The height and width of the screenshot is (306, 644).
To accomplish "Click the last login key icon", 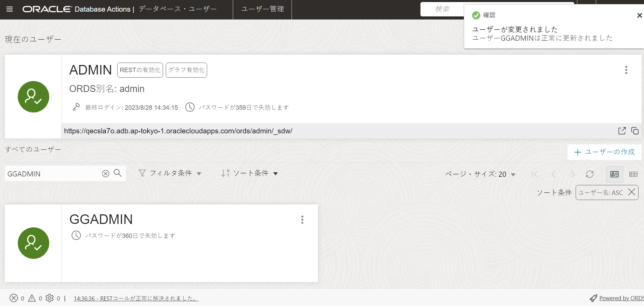I will [x=76, y=107].
